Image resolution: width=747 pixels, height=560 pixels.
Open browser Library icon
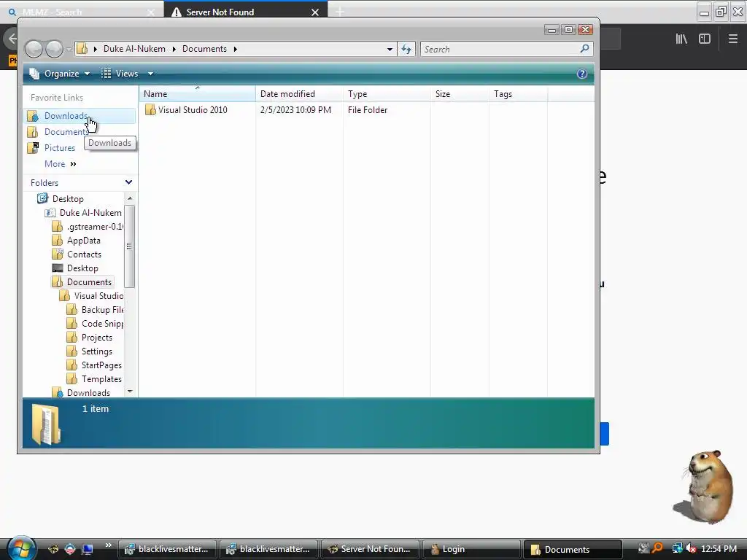[681, 39]
